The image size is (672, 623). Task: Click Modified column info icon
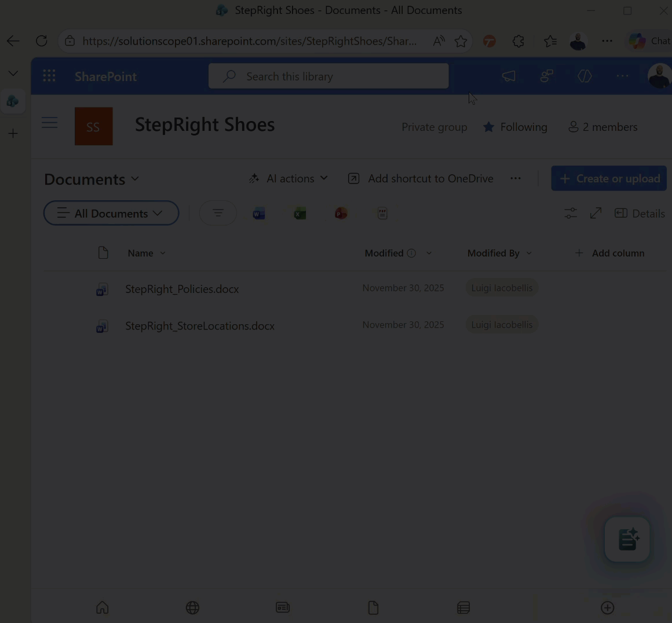pos(411,253)
